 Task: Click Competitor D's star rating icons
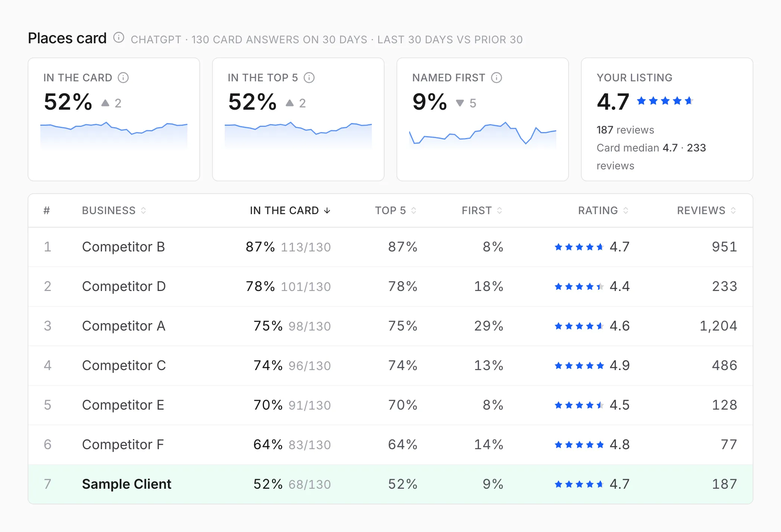[579, 287]
